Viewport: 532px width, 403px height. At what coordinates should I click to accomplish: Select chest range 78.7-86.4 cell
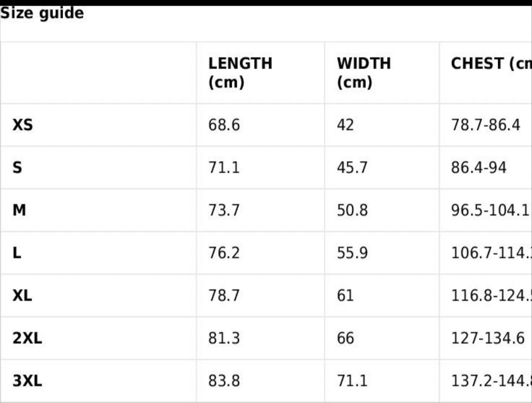(x=485, y=125)
